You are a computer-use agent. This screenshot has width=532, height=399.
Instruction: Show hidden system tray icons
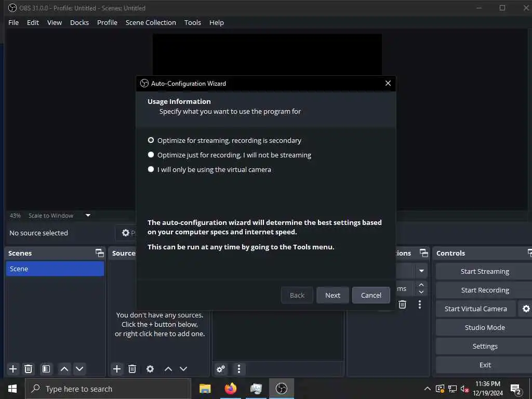coord(428,389)
